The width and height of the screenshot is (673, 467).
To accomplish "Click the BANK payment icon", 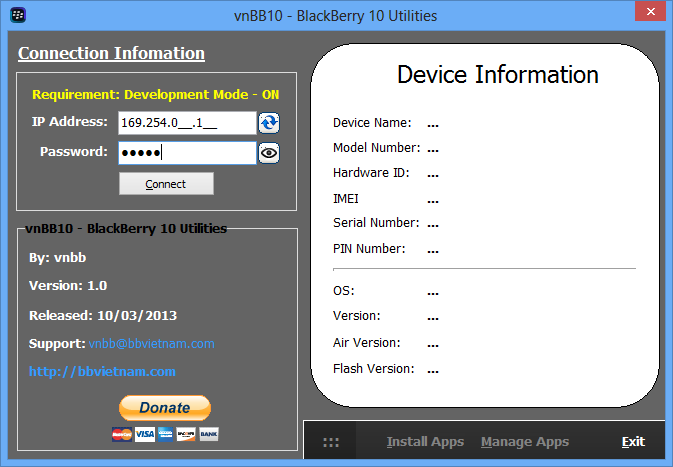I will click(x=209, y=434).
